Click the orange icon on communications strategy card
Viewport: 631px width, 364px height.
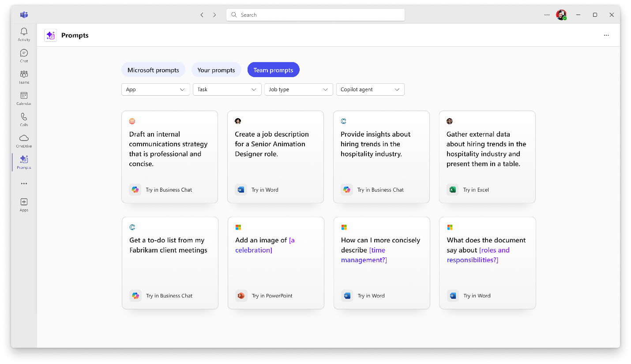coord(132,121)
